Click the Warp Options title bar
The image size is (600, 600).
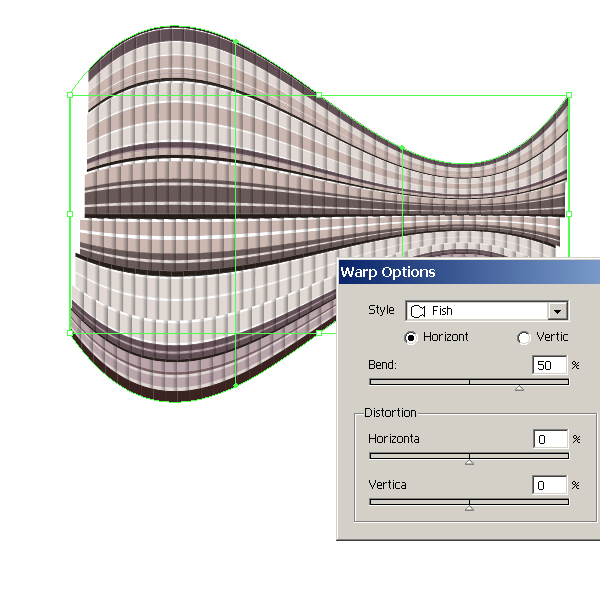point(469,272)
